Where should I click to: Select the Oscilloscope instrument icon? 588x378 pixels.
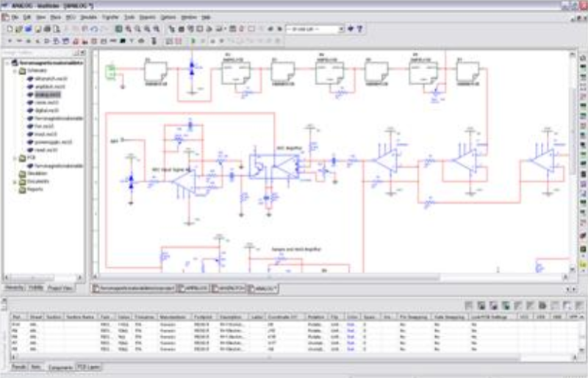tap(583, 87)
